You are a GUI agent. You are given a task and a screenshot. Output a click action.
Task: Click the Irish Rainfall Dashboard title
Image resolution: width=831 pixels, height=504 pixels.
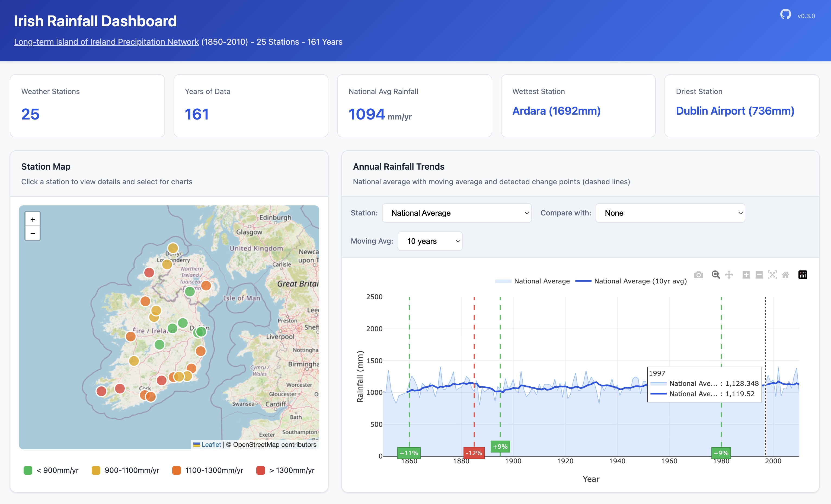coord(95,21)
